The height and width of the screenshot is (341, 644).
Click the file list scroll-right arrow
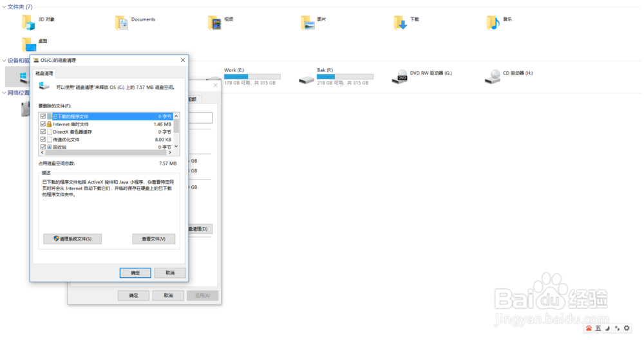170,152
